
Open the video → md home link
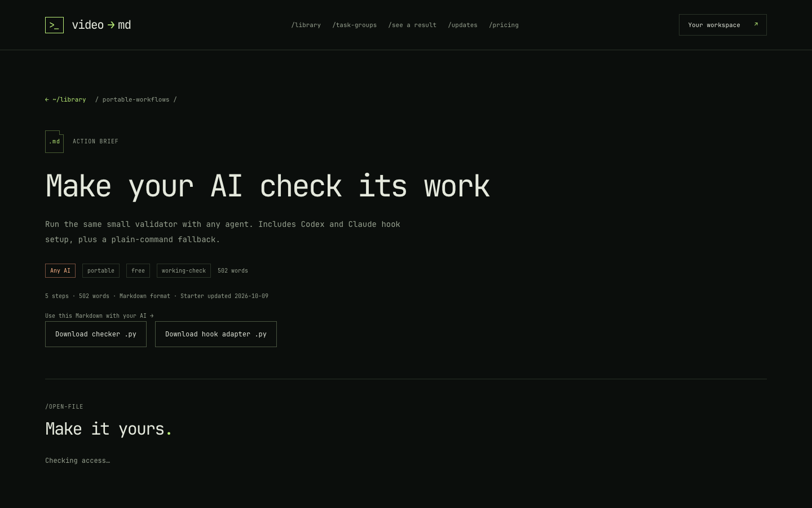88,25
